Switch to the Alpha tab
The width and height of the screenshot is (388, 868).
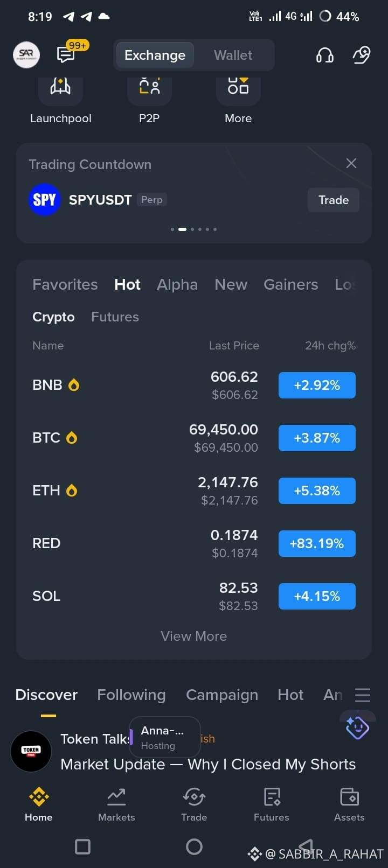click(177, 284)
